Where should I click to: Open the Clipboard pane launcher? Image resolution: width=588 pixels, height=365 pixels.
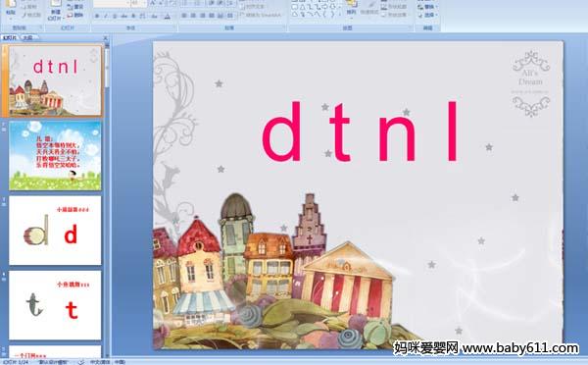(41, 26)
